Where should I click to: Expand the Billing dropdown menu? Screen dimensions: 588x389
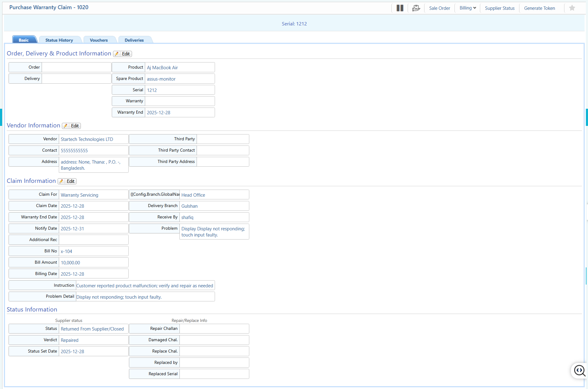[x=467, y=8]
